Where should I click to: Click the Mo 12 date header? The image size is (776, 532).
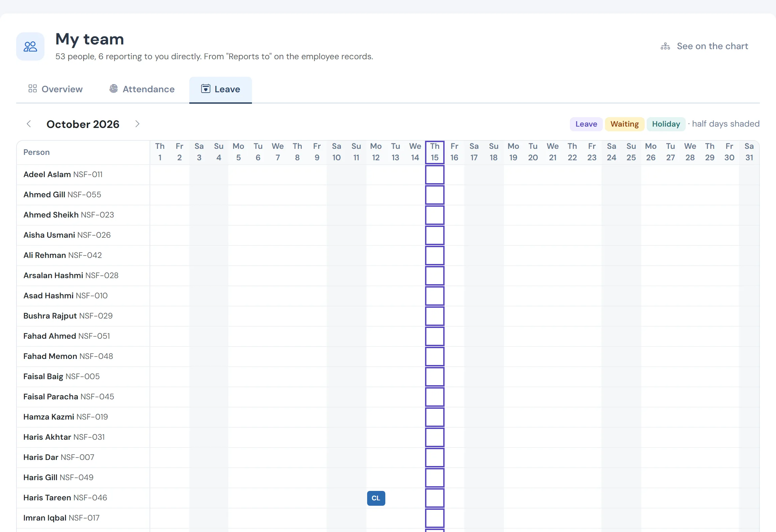tap(376, 152)
